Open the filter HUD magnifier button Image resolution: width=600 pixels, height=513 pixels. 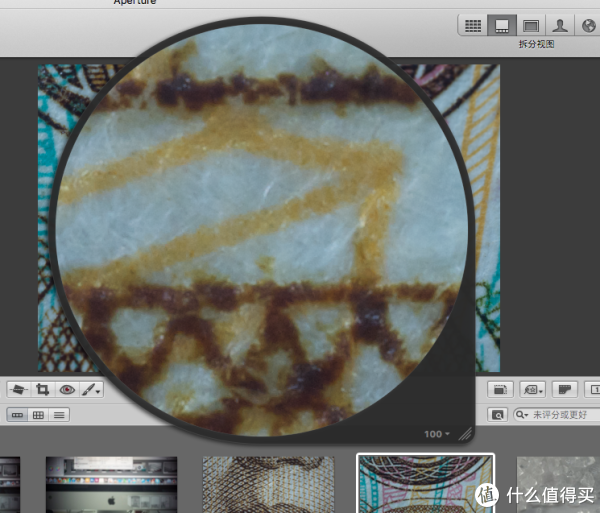pyautogui.click(x=497, y=415)
